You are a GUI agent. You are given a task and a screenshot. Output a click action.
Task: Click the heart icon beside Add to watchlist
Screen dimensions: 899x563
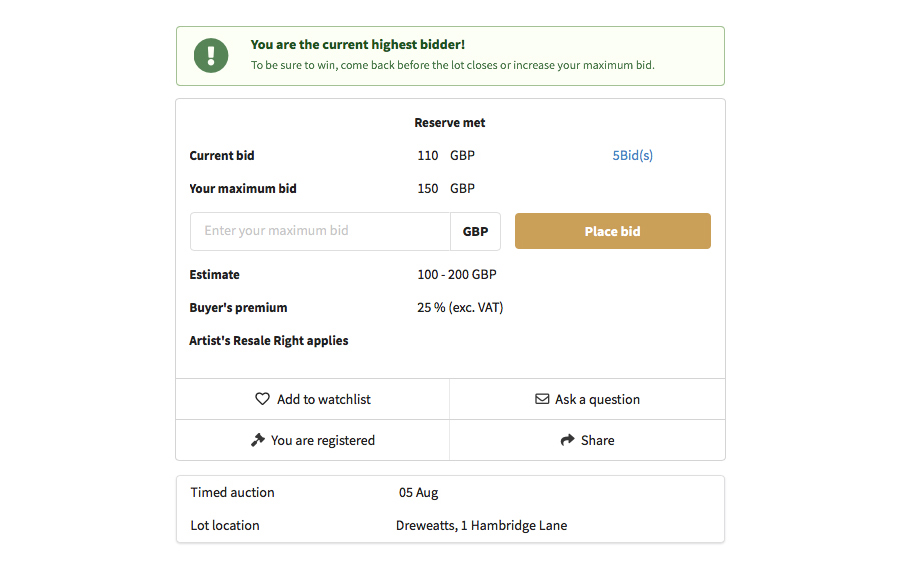tap(263, 399)
